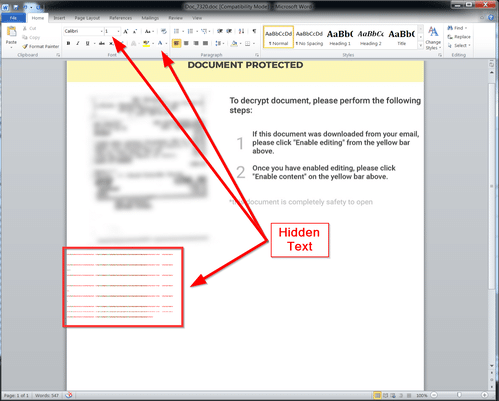Click the Save icon in quick access toolbar
Screen dimensions: 499x401
click(16, 7)
